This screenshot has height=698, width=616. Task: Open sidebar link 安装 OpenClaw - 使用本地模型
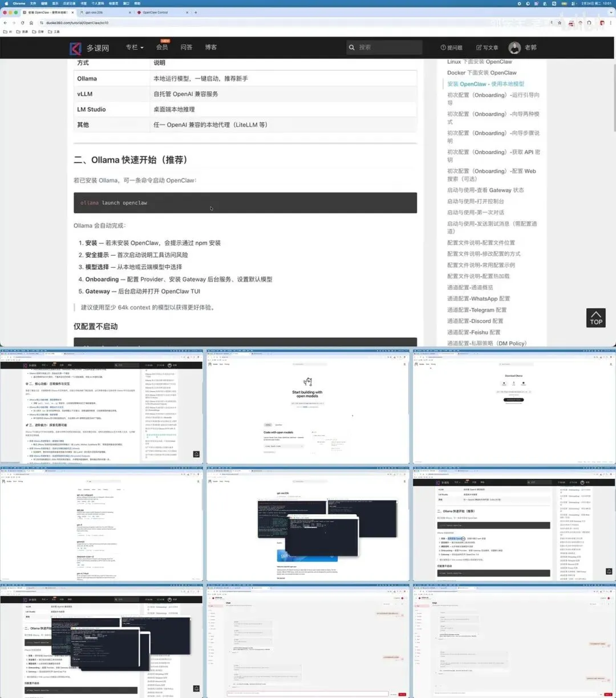coord(486,84)
